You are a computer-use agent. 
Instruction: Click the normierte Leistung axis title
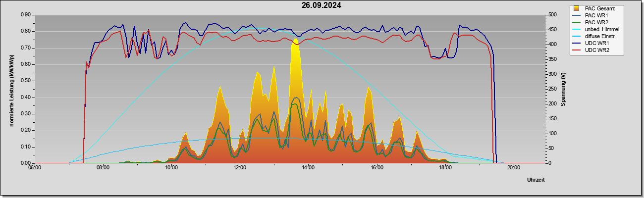tap(12, 89)
